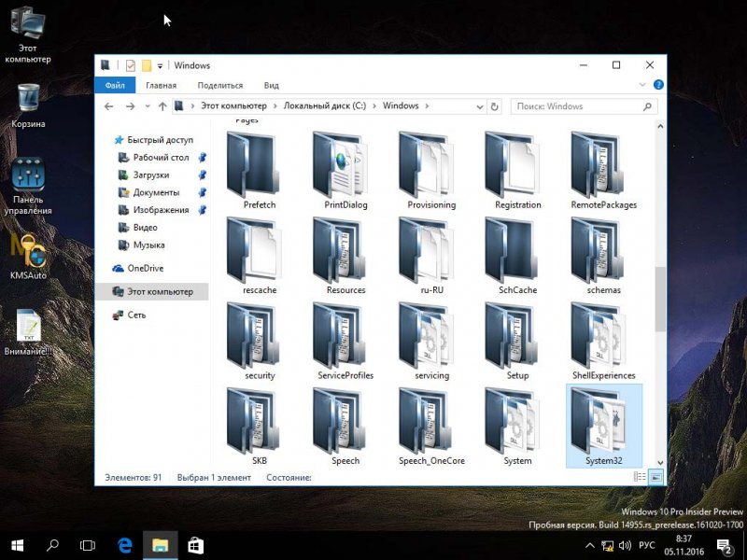Expand the chevron after Windows in breadcrumb

coord(427,106)
